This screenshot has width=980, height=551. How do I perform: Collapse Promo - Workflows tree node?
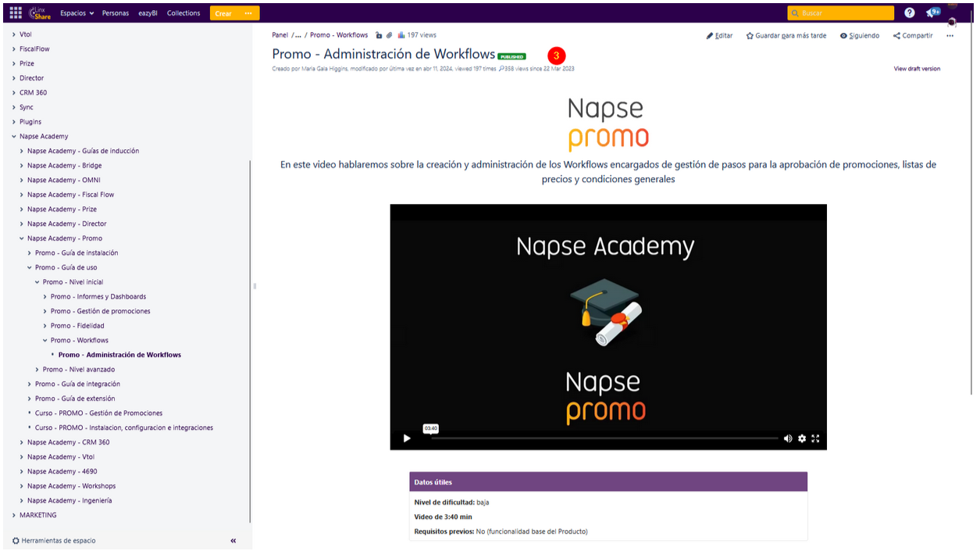pyautogui.click(x=45, y=340)
